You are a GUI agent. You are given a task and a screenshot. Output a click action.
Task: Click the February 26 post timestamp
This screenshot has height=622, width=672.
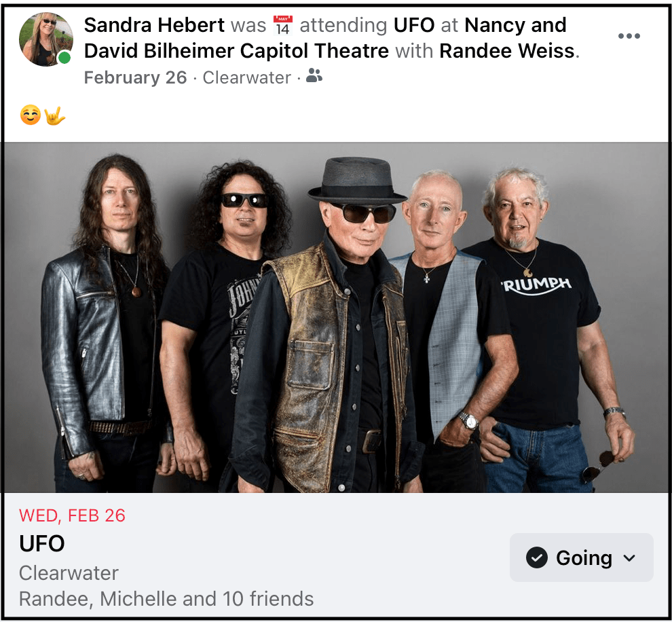(x=136, y=77)
